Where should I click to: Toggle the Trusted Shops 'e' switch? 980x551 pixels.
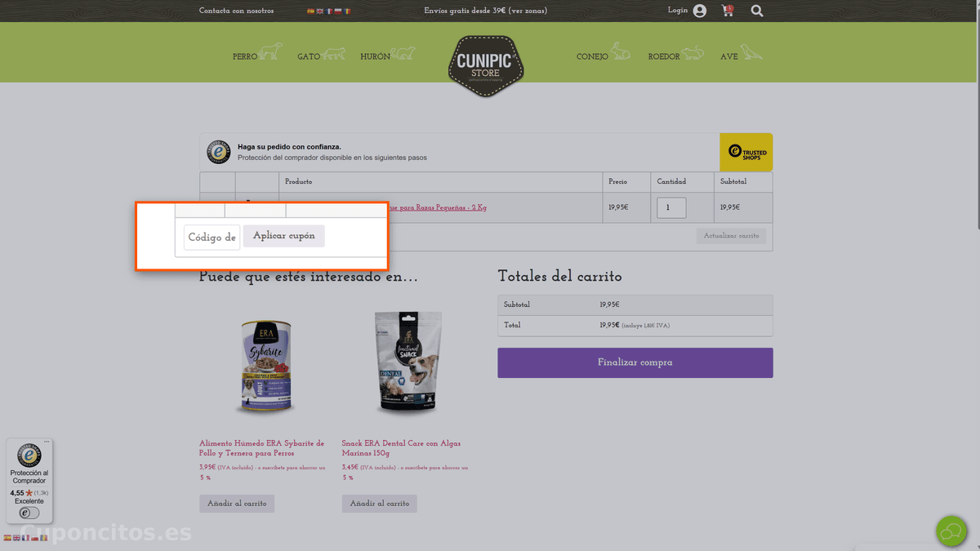click(29, 513)
